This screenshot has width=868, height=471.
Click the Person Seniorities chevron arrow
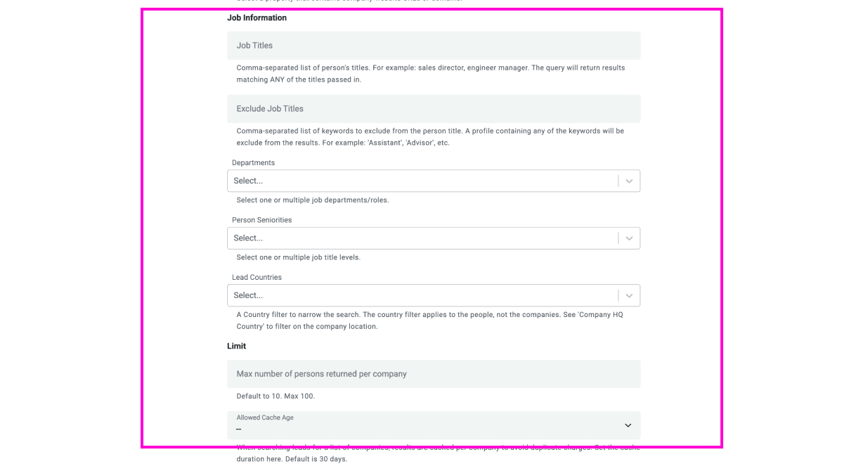(629, 238)
